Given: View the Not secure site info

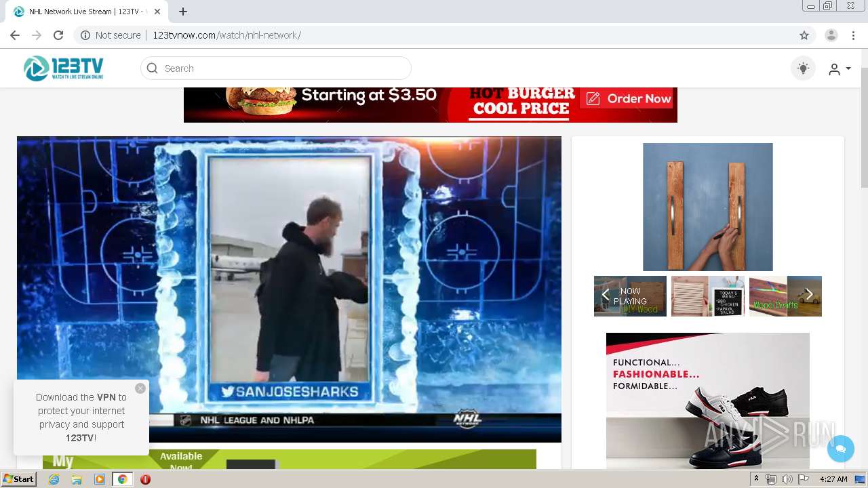Looking at the screenshot, I should point(111,35).
